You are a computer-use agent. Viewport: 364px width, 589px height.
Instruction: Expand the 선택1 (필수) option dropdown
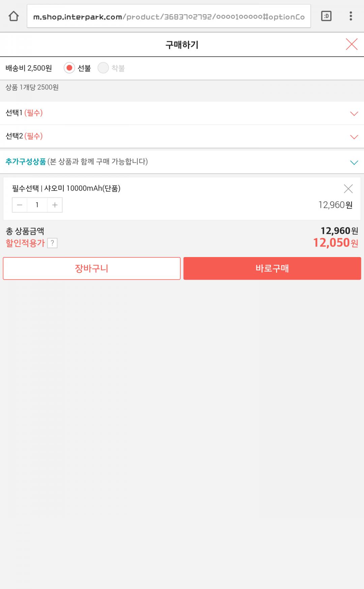click(x=354, y=113)
